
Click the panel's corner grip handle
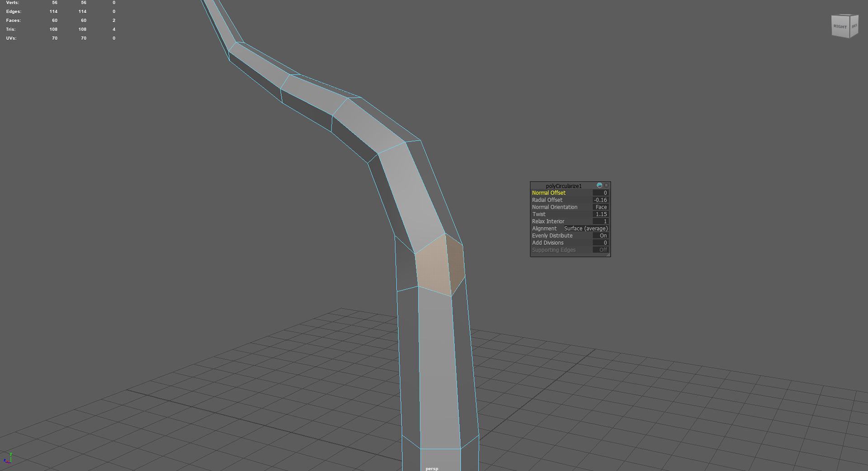pyautogui.click(x=608, y=255)
